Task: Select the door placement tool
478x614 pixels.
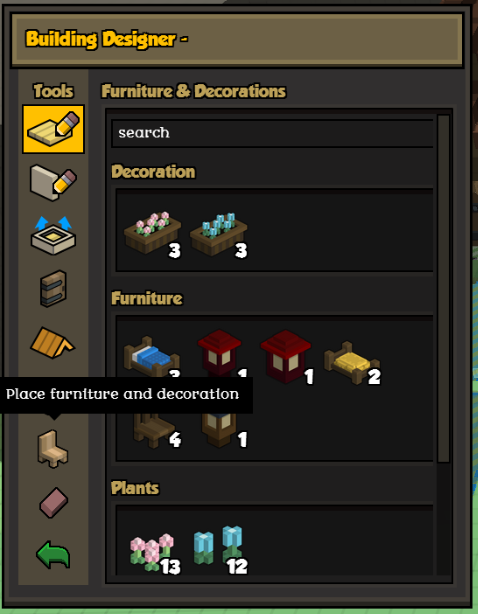Action: [53, 289]
